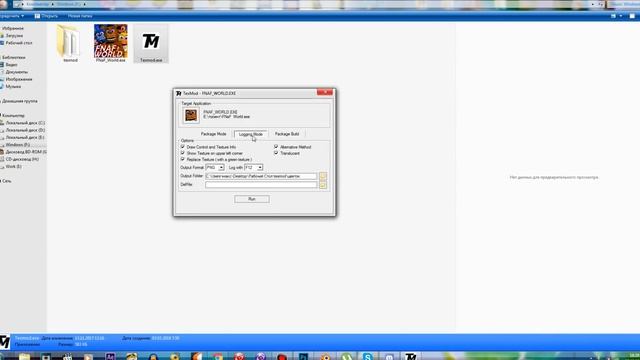640x360 pixels.
Task: Select Домашняя группа in the sidebar
Action: point(19,101)
